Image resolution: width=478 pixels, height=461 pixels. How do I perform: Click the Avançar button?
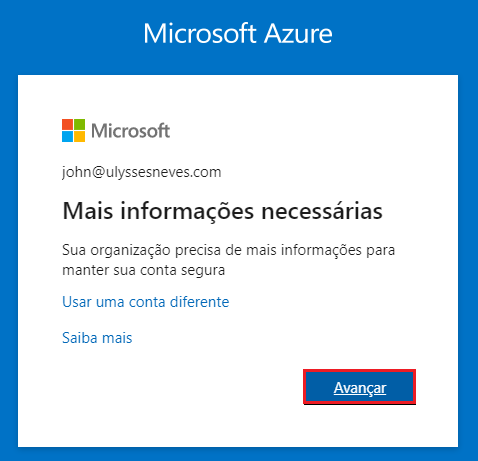click(x=359, y=387)
